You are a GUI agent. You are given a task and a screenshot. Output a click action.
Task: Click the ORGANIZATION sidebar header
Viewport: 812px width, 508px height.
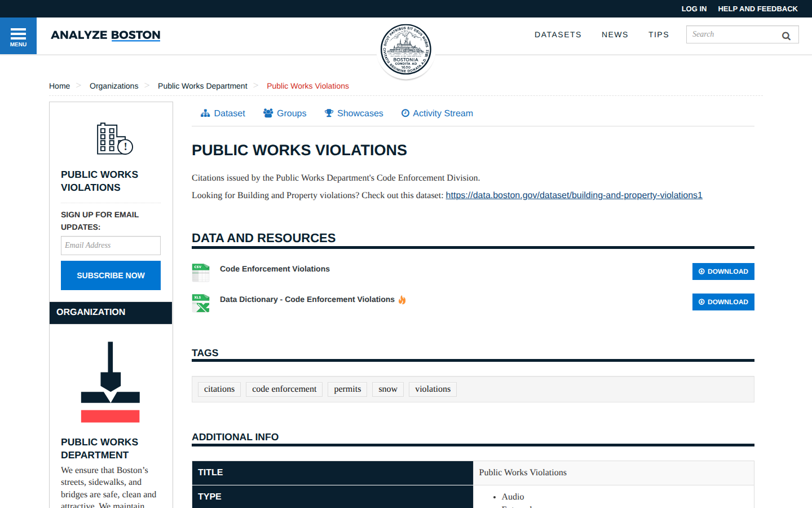[111, 313]
